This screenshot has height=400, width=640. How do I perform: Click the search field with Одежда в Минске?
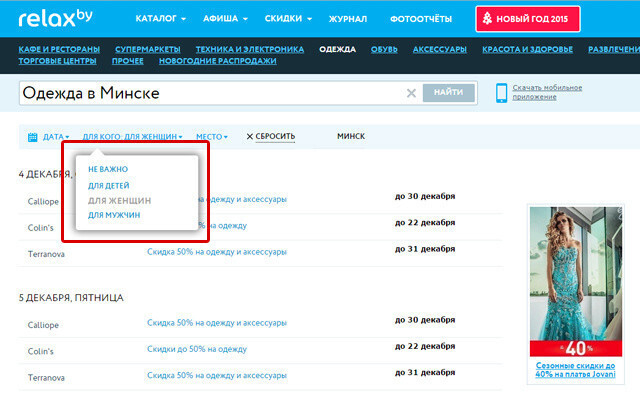pyautogui.click(x=210, y=93)
